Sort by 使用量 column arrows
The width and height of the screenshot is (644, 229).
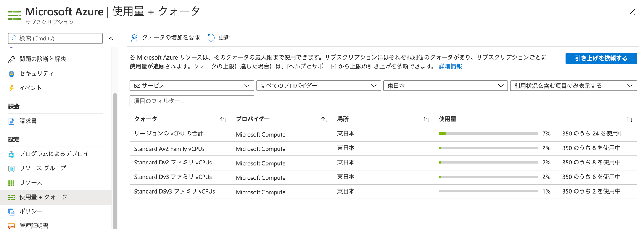tap(630, 119)
